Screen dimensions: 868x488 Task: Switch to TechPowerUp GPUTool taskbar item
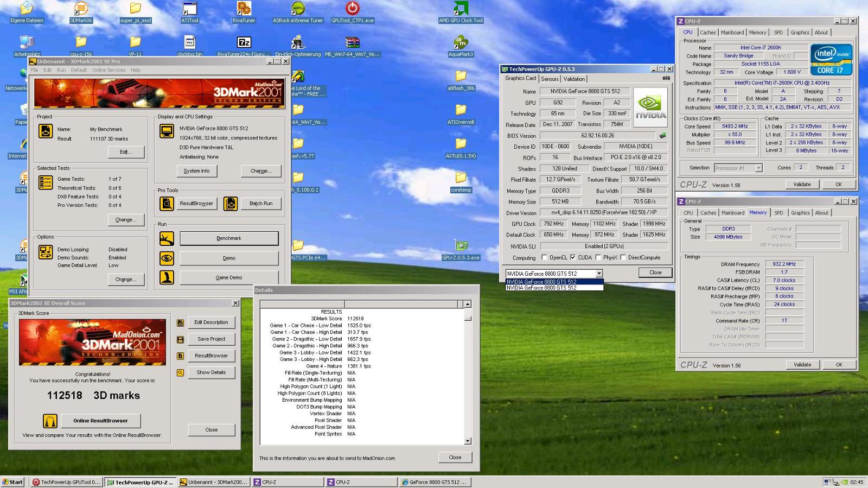tap(66, 482)
